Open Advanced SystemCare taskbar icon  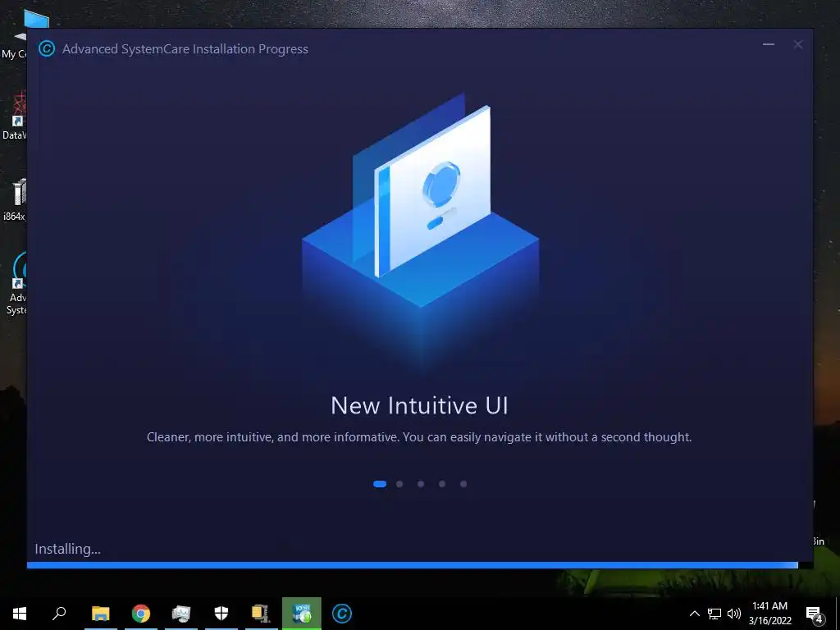[342, 614]
